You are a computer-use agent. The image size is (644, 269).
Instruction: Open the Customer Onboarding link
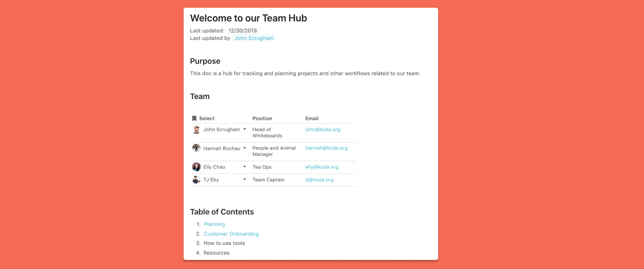point(231,234)
